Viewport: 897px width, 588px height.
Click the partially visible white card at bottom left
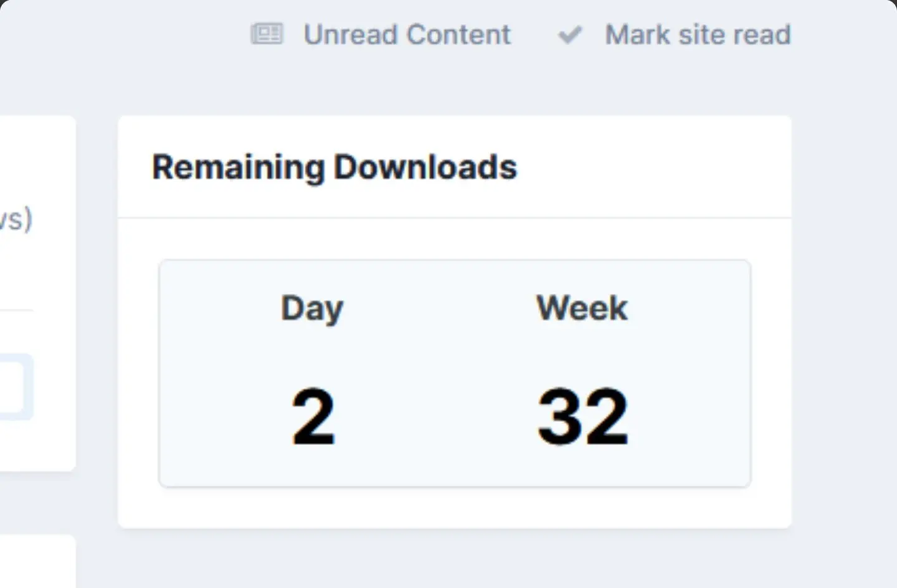(x=37, y=561)
